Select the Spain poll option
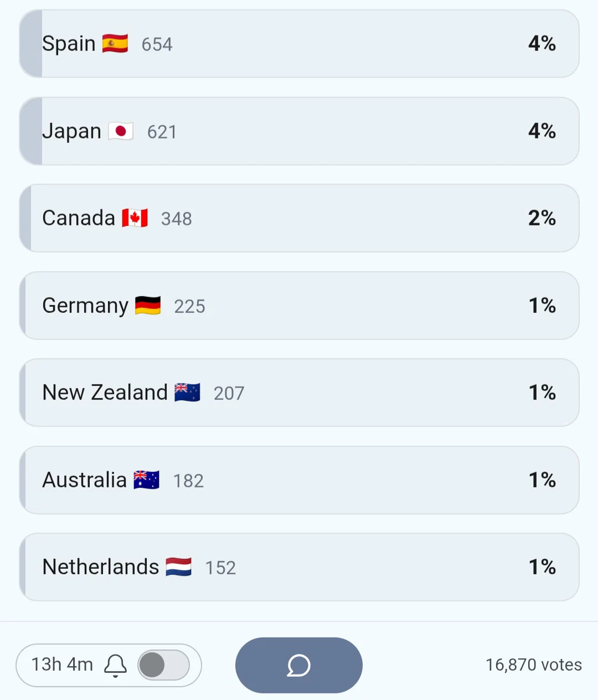The height and width of the screenshot is (700, 598). tap(299, 44)
